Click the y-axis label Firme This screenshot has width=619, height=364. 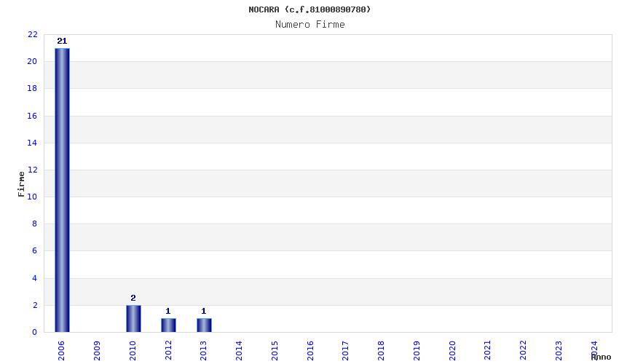point(21,184)
